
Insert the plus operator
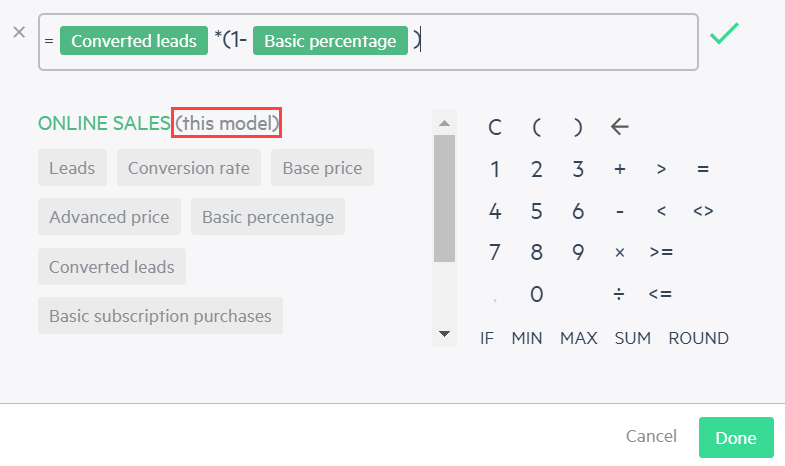[x=619, y=169]
